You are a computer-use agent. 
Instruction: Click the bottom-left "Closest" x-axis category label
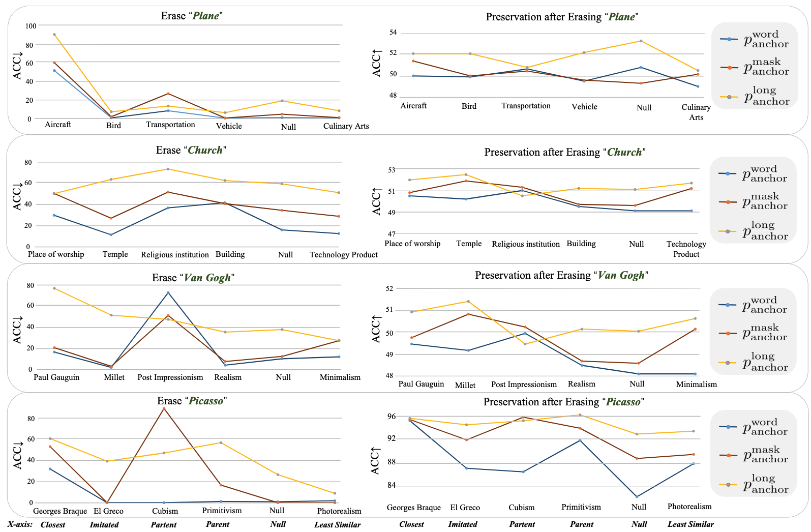53,525
